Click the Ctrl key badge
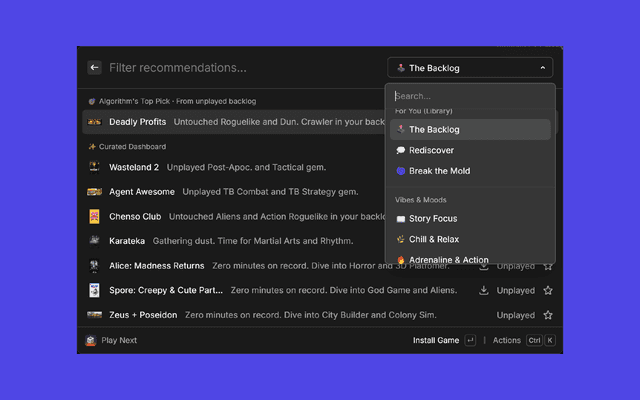640x400 pixels. pyautogui.click(x=534, y=340)
